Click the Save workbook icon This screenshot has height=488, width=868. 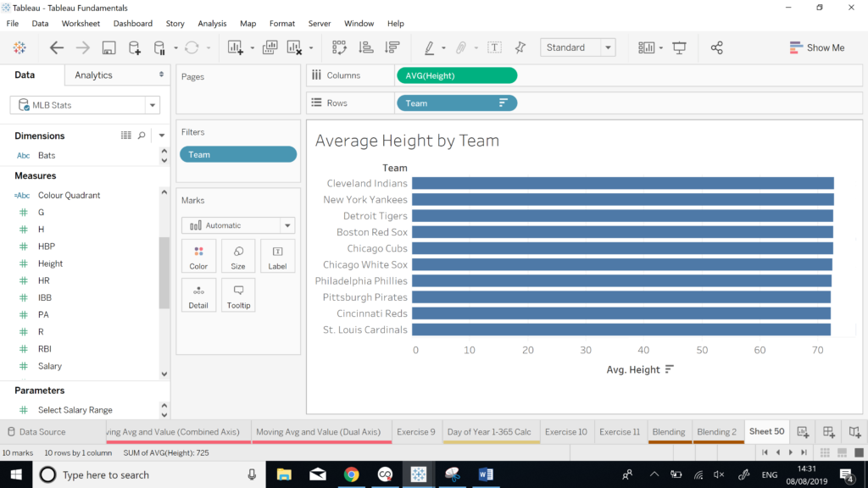[x=108, y=48]
